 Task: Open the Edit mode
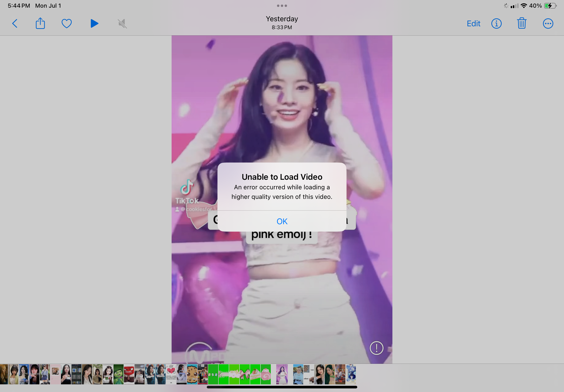point(473,24)
